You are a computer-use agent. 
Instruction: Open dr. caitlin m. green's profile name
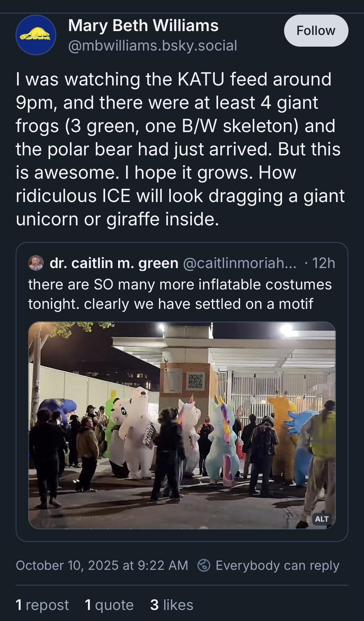pyautogui.click(x=114, y=263)
